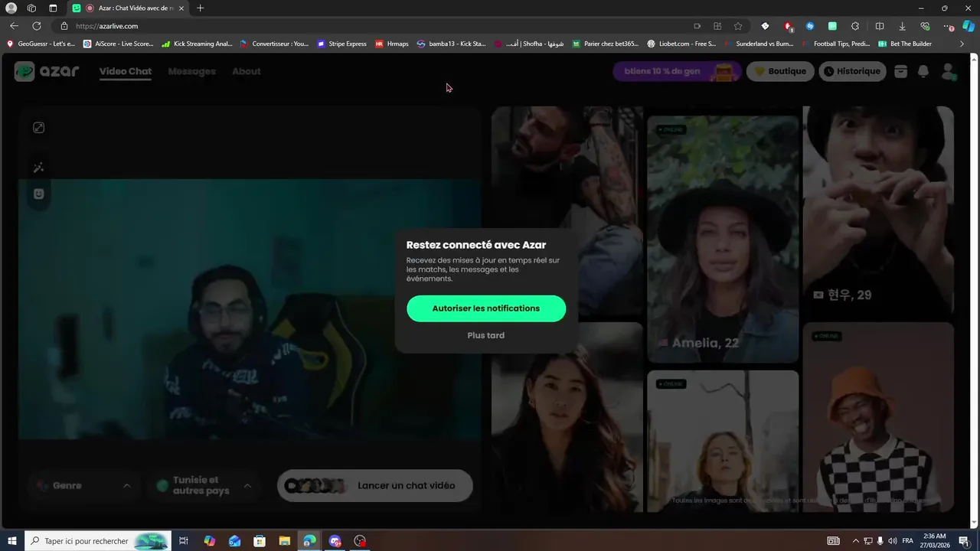Open browser profile icon in title bar
The width and height of the screenshot is (980, 551).
11,8
